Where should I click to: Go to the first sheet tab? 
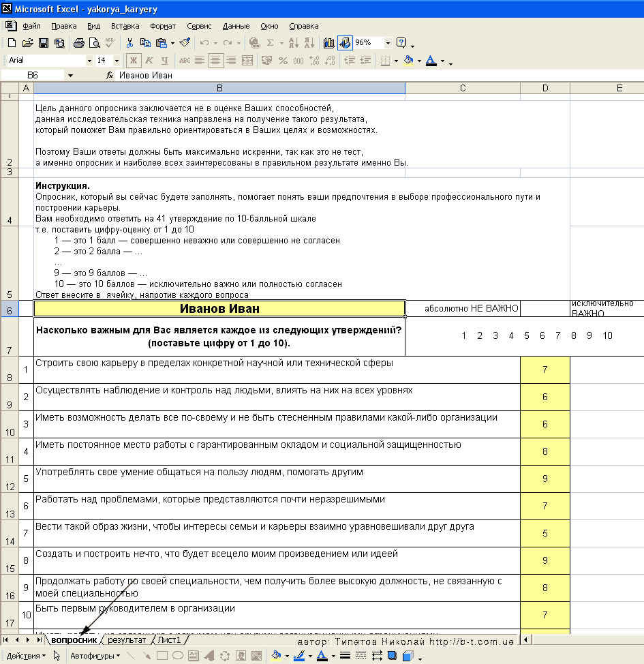pyautogui.click(x=5, y=640)
